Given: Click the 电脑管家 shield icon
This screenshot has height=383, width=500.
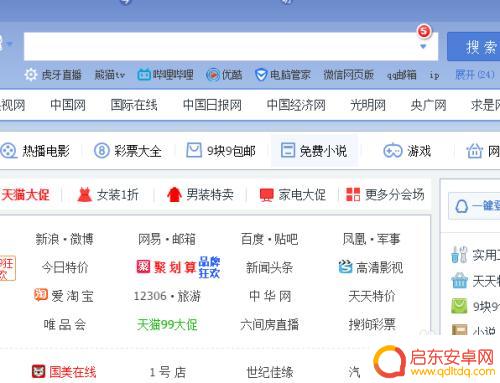Looking at the screenshot, I should (x=261, y=75).
